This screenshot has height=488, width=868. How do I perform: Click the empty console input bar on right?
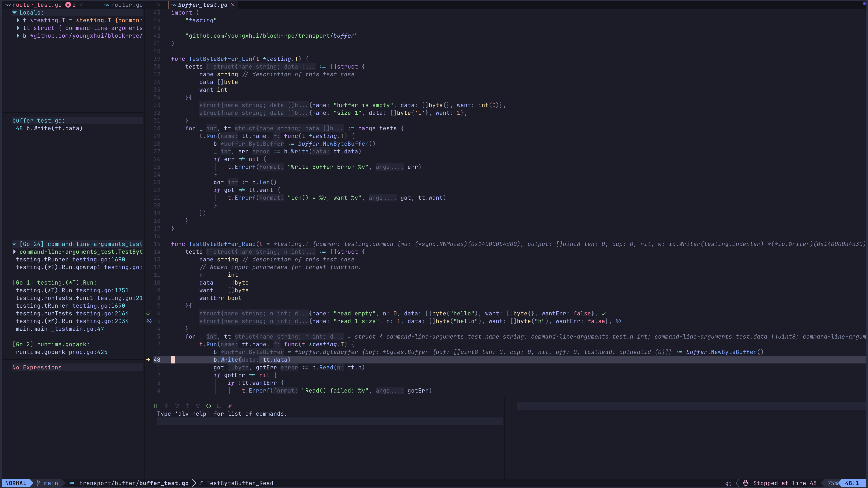[x=691, y=406]
